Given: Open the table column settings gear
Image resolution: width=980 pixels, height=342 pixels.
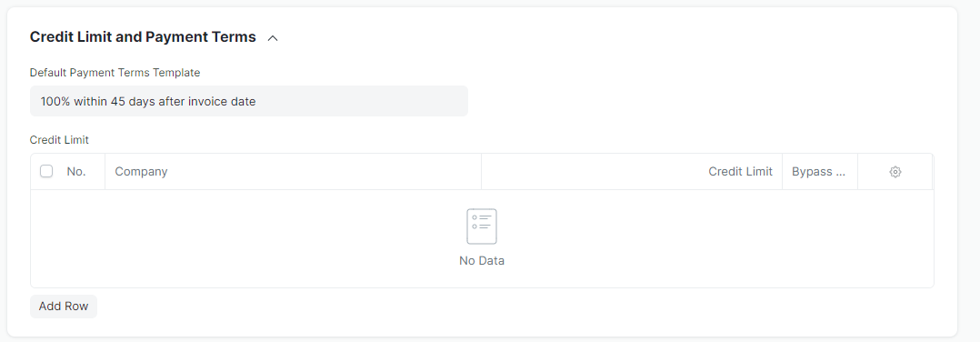Looking at the screenshot, I should 895,172.
